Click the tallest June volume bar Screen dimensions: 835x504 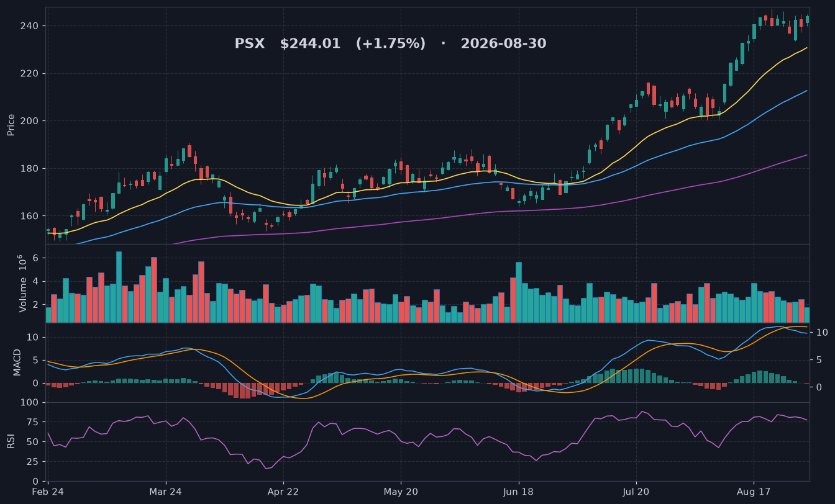[x=518, y=292]
